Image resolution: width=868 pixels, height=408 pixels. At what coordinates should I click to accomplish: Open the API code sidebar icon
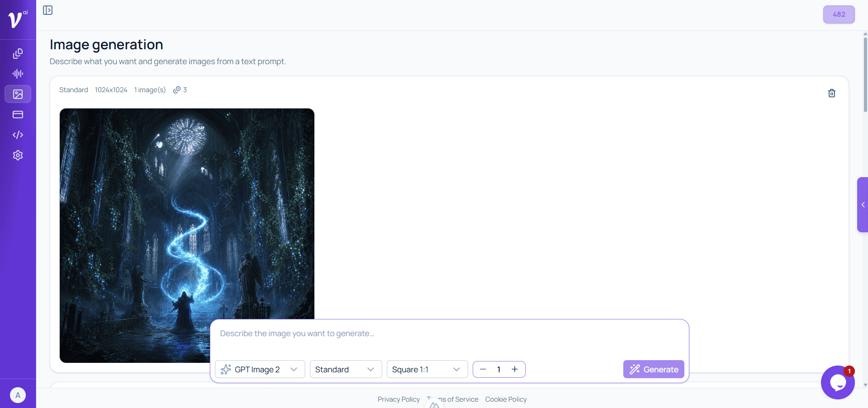tap(18, 135)
